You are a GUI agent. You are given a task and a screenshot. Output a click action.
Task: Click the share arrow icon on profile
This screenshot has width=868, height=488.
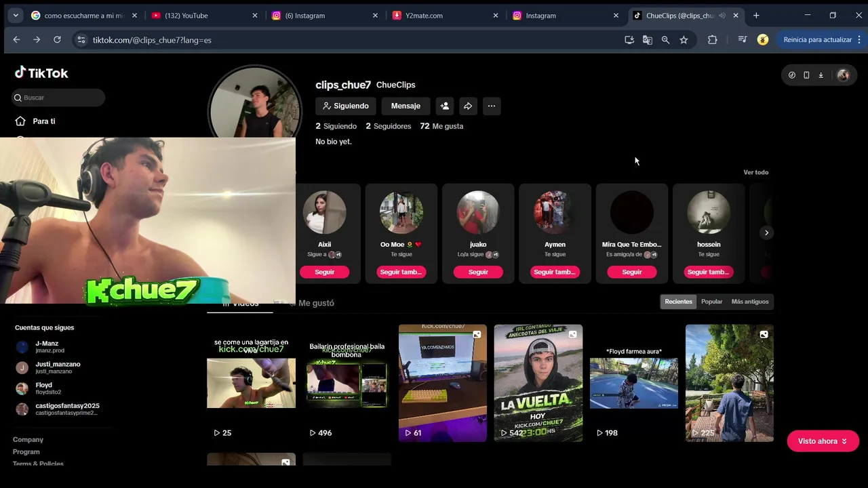pos(468,106)
